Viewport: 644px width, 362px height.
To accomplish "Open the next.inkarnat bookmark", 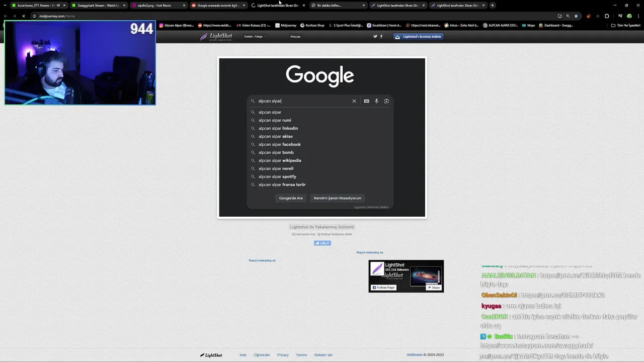I will point(423,25).
